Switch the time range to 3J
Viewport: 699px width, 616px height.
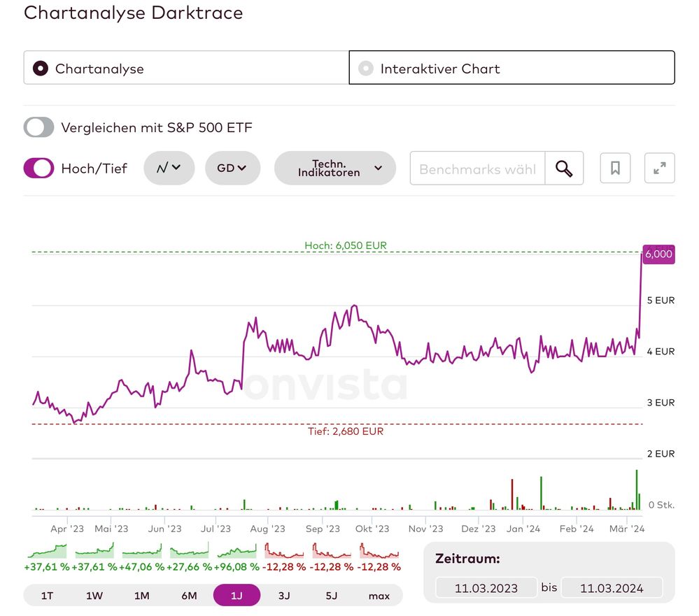(x=284, y=596)
